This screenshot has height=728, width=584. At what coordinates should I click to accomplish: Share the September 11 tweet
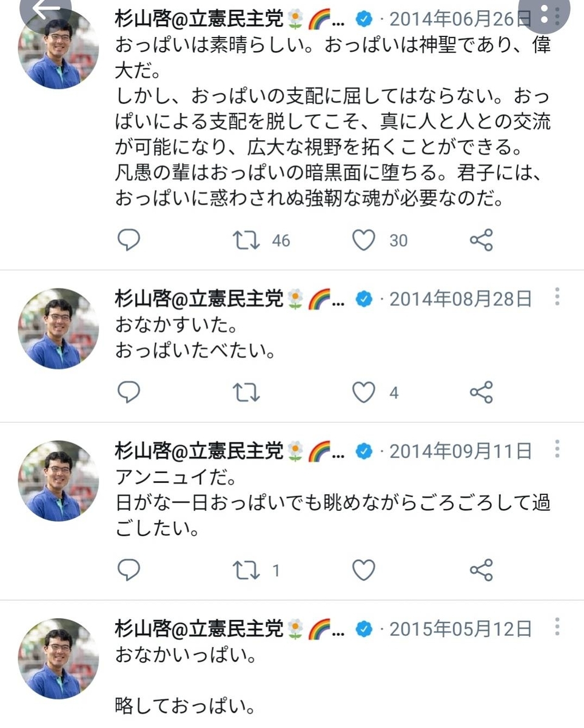pos(481,569)
